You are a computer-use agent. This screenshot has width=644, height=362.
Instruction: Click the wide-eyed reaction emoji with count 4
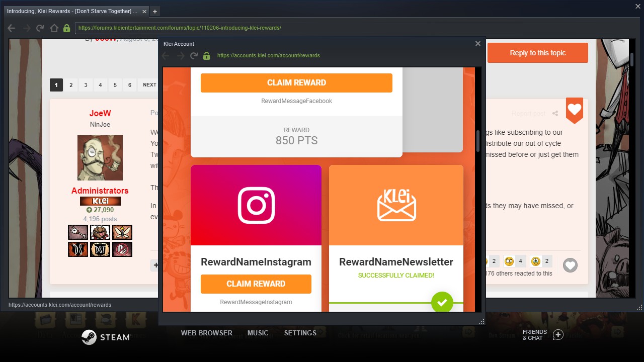click(509, 261)
